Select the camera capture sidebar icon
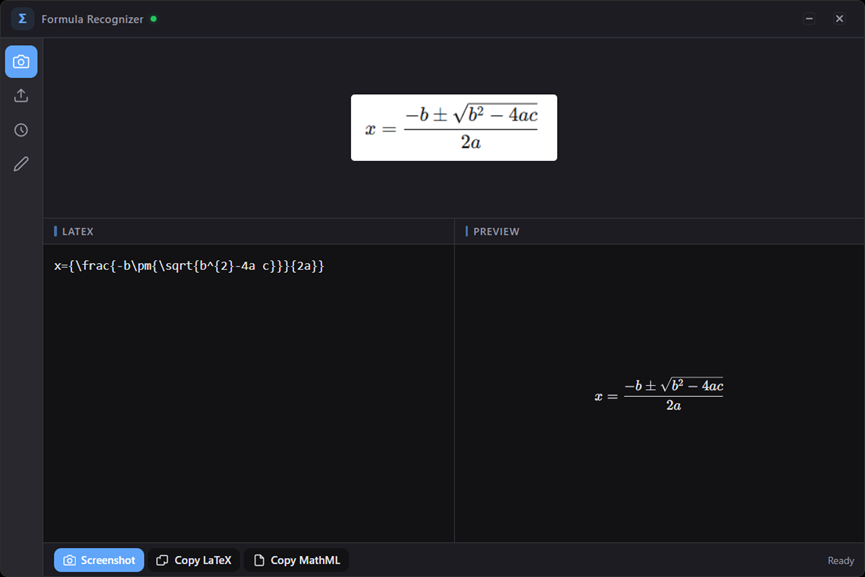 tap(21, 61)
